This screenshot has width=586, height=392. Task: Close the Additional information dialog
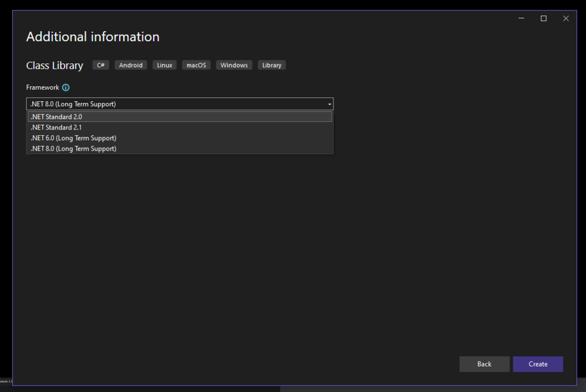coord(565,18)
